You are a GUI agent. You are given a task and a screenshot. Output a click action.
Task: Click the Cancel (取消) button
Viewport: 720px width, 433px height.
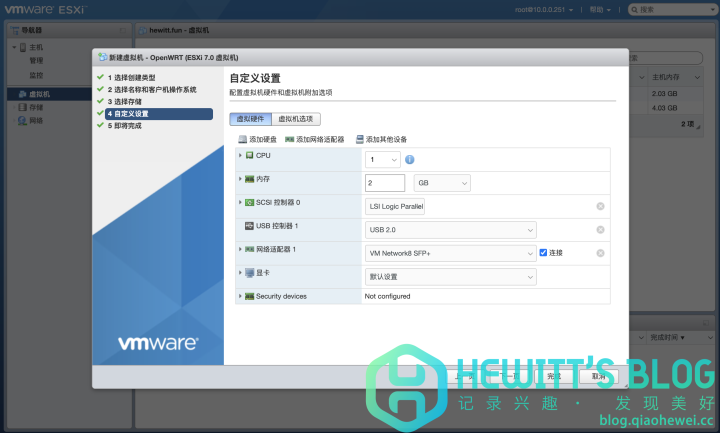599,376
